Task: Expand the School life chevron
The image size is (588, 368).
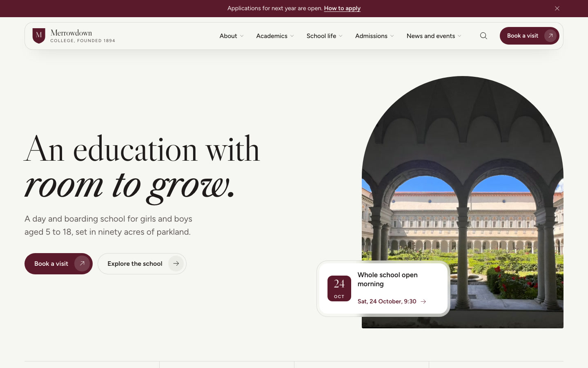Action: pos(341,36)
